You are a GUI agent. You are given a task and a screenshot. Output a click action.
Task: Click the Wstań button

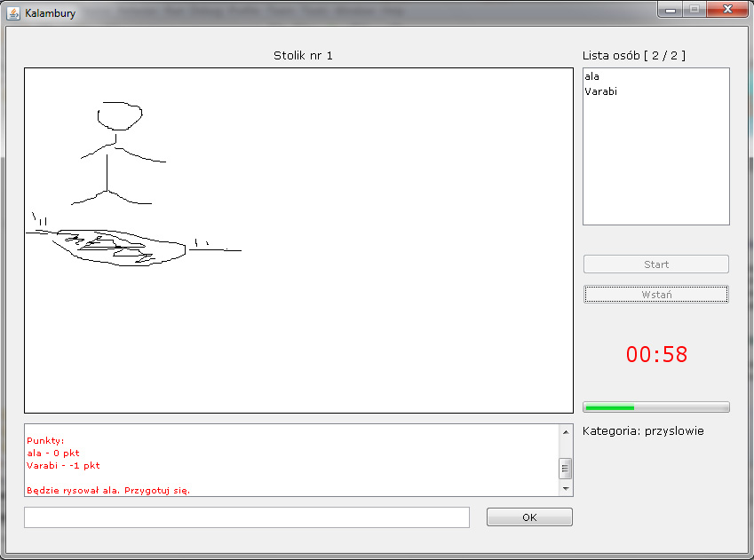[x=655, y=295]
